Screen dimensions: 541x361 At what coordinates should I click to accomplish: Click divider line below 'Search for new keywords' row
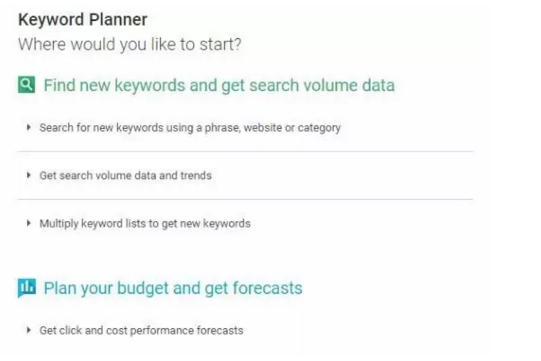tap(246, 151)
